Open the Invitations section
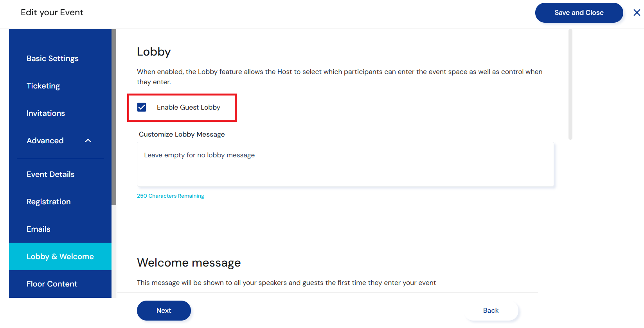 click(46, 113)
